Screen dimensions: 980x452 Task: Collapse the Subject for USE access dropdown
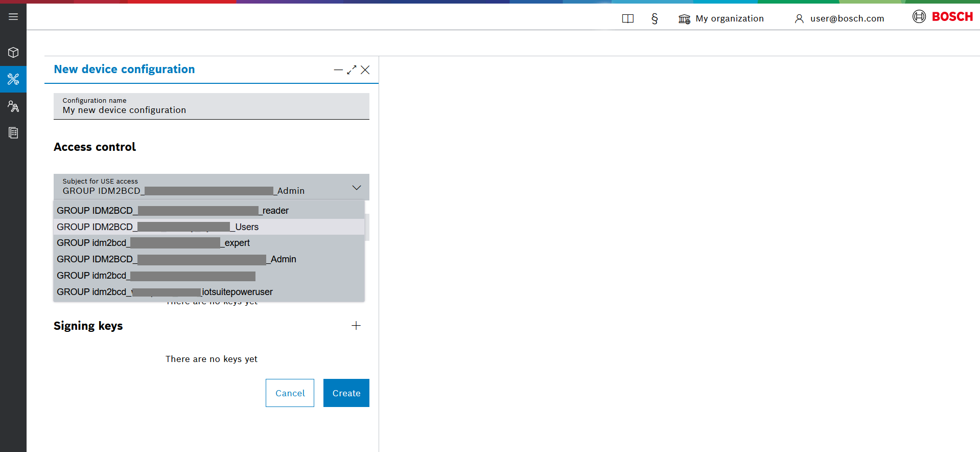(356, 188)
